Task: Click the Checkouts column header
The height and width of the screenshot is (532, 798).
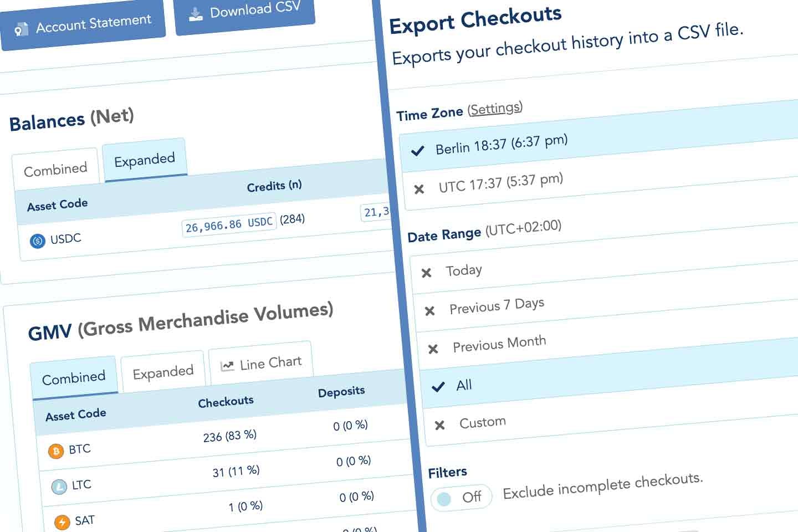Action: [x=226, y=401]
